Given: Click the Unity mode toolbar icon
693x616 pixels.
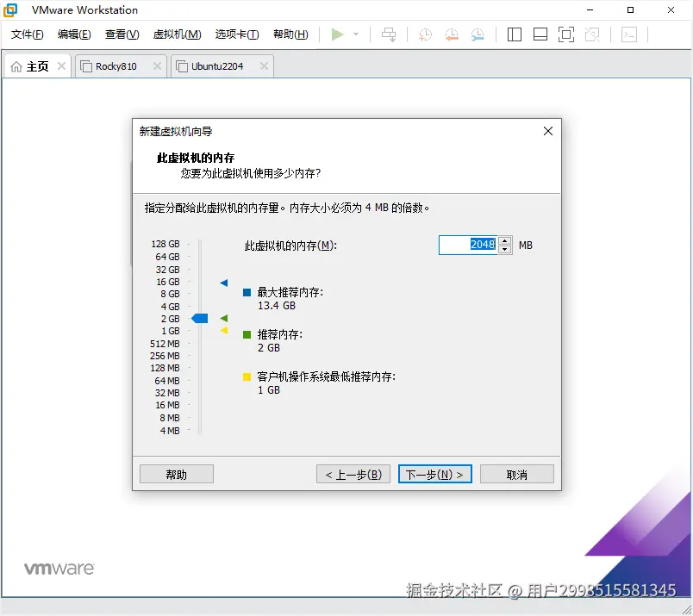Looking at the screenshot, I should (592, 34).
